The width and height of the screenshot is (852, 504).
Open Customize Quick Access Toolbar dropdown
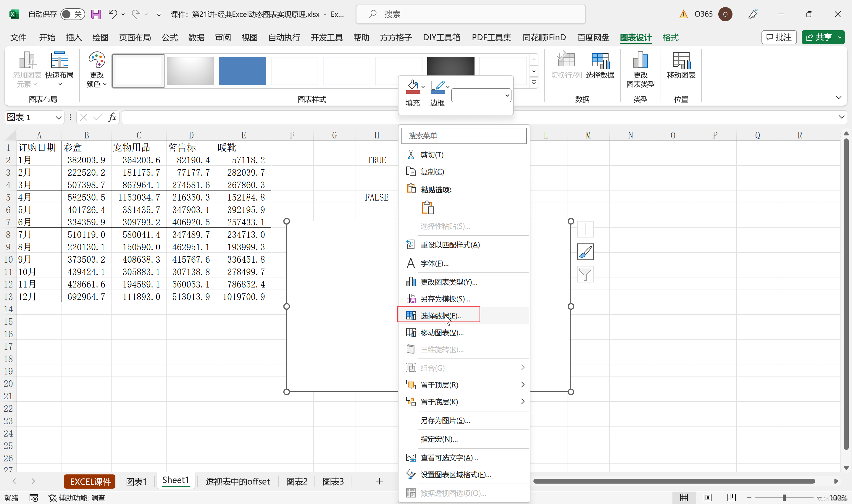tap(159, 14)
